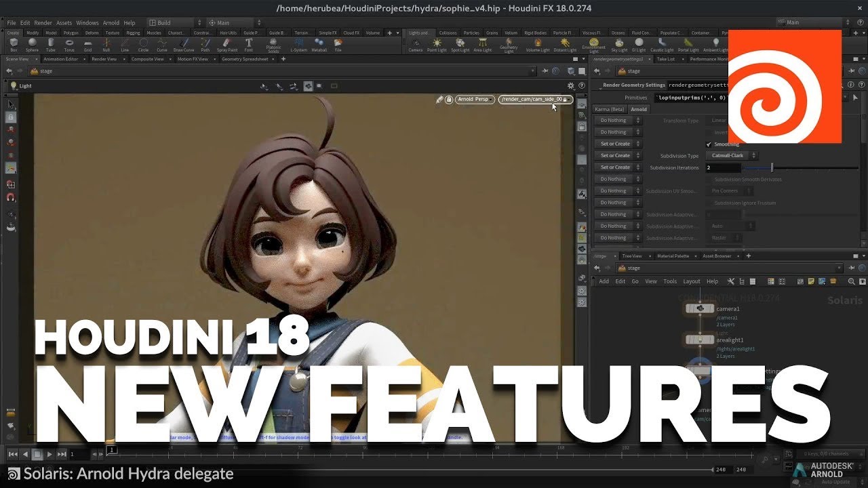Toggle the Smoothing checkbox
Image resolution: width=868 pixels, height=488 pixels.
709,144
